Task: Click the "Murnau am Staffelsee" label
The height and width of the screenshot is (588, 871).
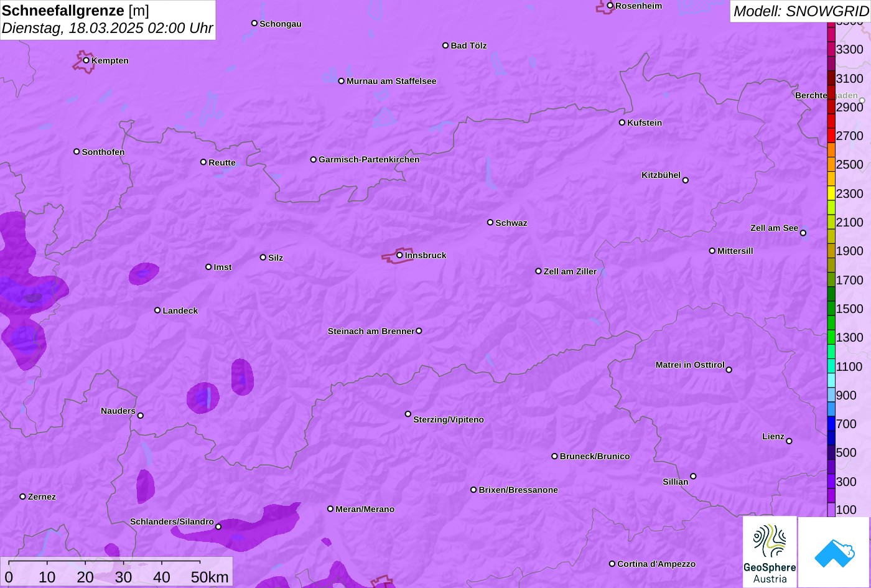Action: 391,81
